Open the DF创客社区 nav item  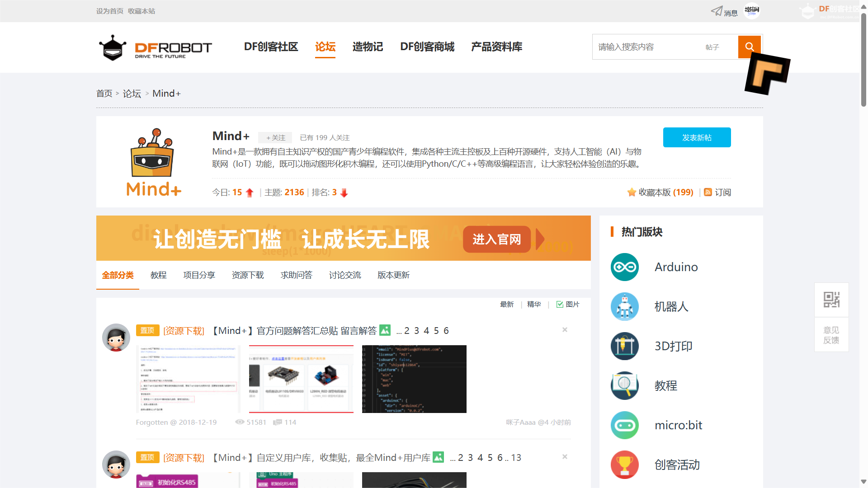pyautogui.click(x=271, y=47)
